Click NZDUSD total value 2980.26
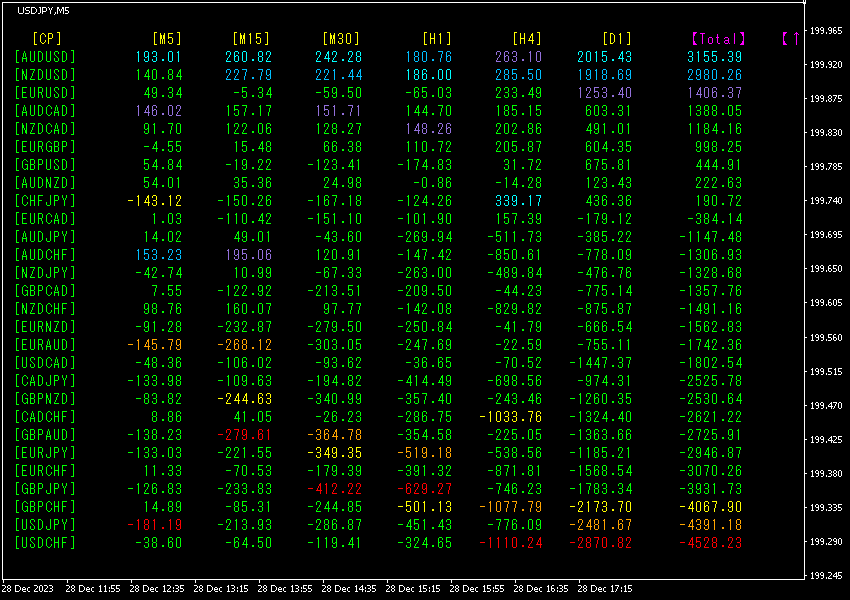Viewport: 850px width, 600px height. click(x=714, y=75)
